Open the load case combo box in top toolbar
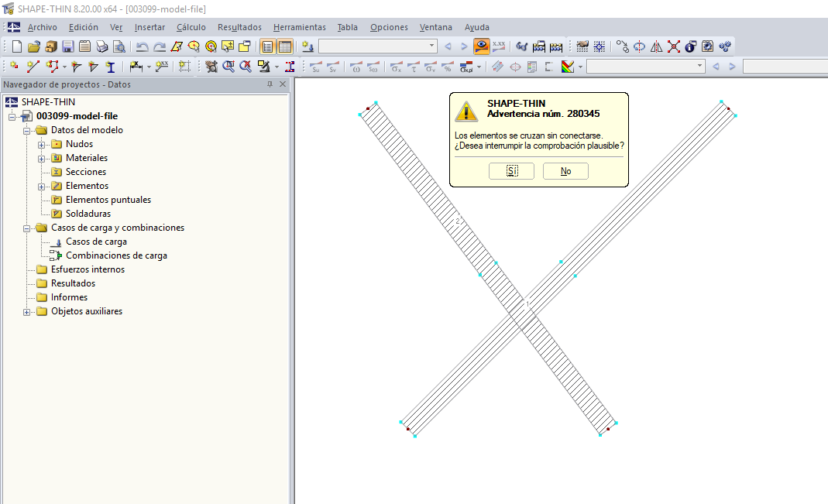Screen dimensions: 828x504 [378, 46]
